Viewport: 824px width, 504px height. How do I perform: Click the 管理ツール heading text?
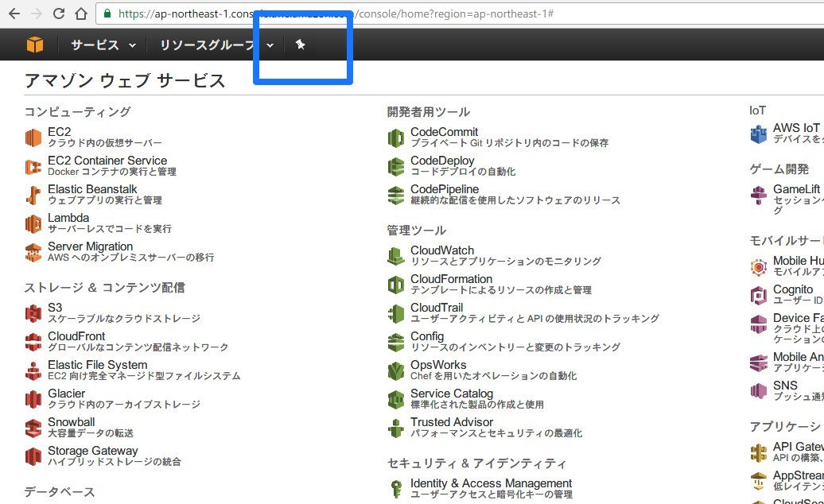(x=416, y=231)
